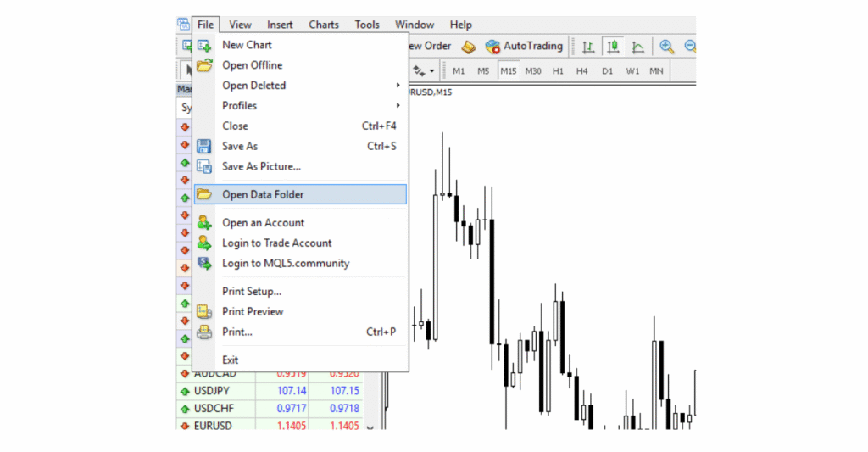Click USDJPY bid price 107.14

[x=292, y=391]
